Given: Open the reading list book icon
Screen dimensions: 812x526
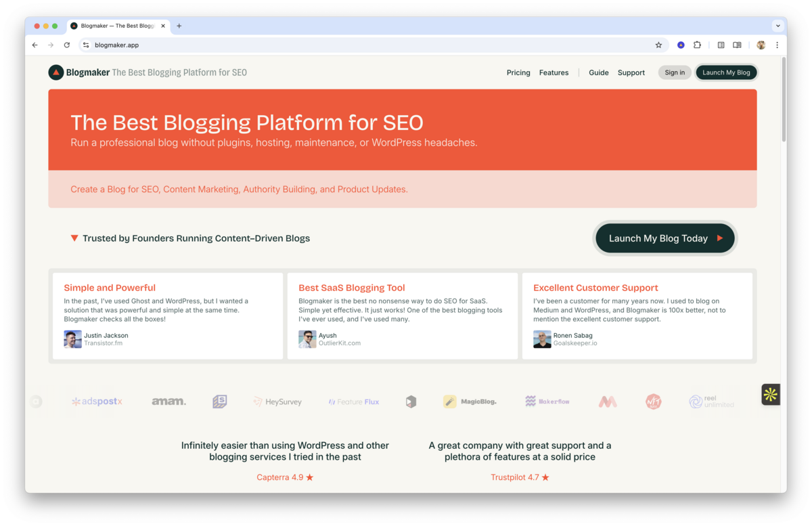Looking at the screenshot, I should tap(736, 45).
